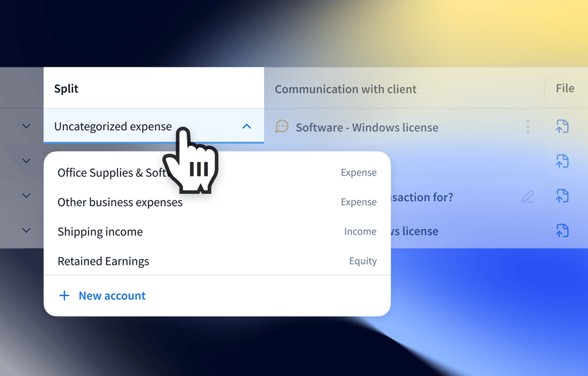Click the Split column header
This screenshot has height=376, width=588.
coord(66,88)
